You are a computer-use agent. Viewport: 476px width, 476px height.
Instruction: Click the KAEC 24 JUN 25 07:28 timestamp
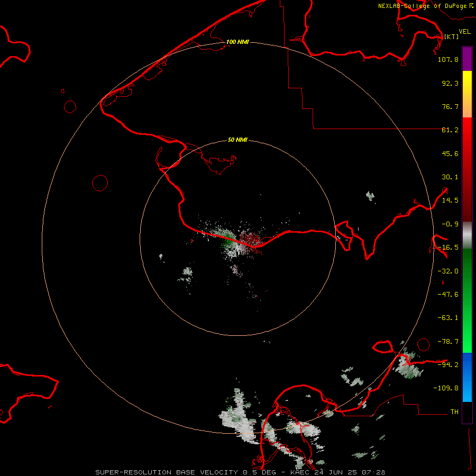point(337,472)
